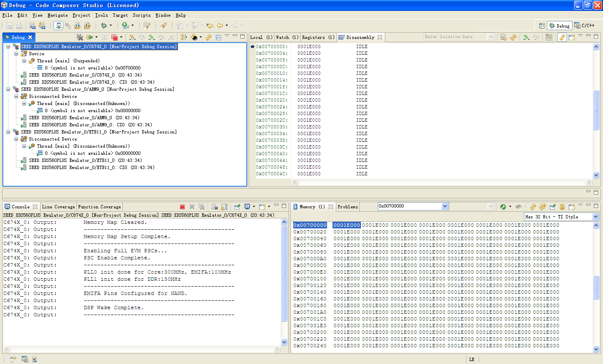Image resolution: width=603 pixels, height=364 pixels.
Task: Click the Continuous Refresh icon in Memory view
Action: 543,207
